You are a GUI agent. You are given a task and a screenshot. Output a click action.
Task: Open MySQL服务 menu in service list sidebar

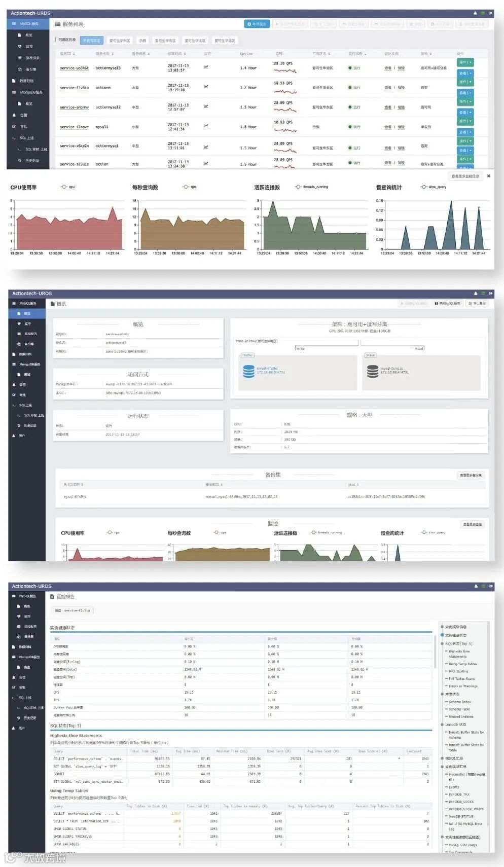click(28, 24)
